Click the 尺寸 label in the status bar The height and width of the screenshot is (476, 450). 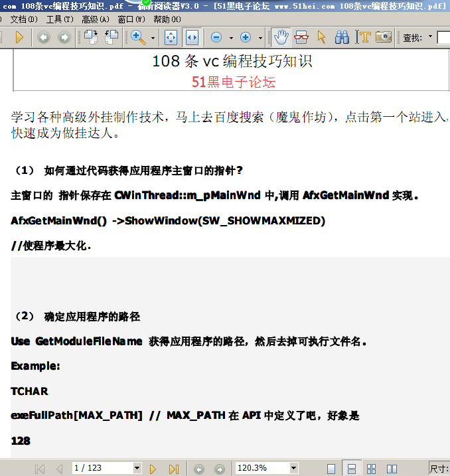pos(439,469)
